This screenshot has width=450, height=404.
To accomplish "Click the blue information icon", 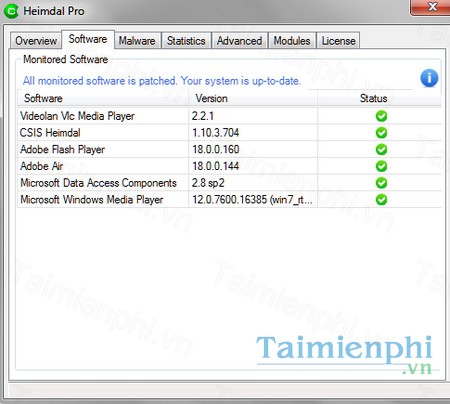I will click(x=429, y=78).
